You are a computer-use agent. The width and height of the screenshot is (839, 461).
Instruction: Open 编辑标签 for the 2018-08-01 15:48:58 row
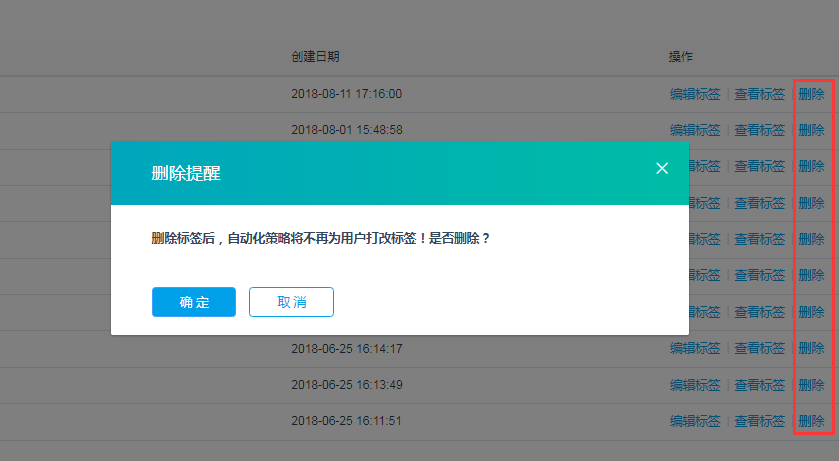[695, 130]
